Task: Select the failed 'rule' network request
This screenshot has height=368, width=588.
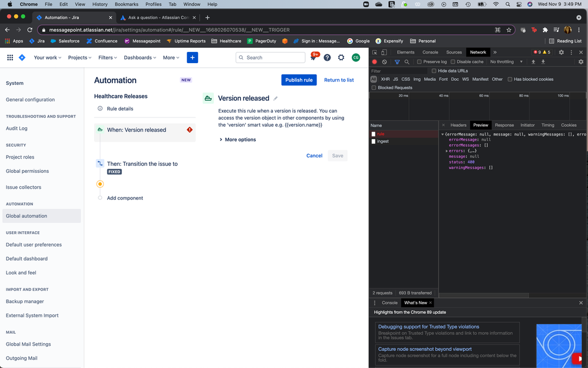Action: pyautogui.click(x=404, y=134)
